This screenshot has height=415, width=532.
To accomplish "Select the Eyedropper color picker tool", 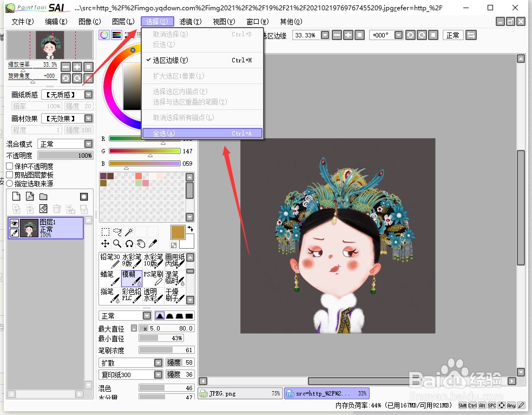I will coord(153,244).
